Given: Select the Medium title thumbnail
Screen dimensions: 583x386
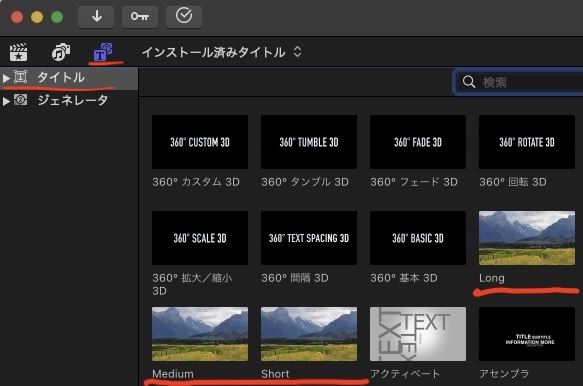Looking at the screenshot, I should click(200, 334).
